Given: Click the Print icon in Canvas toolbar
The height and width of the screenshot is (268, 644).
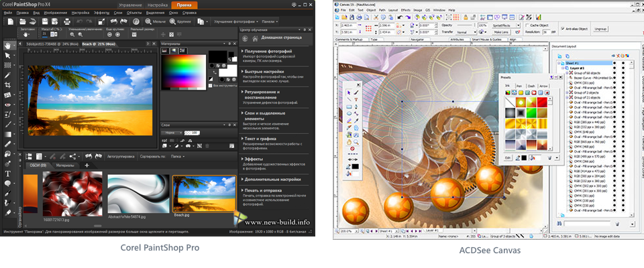Looking at the screenshot, I should click(x=360, y=17).
